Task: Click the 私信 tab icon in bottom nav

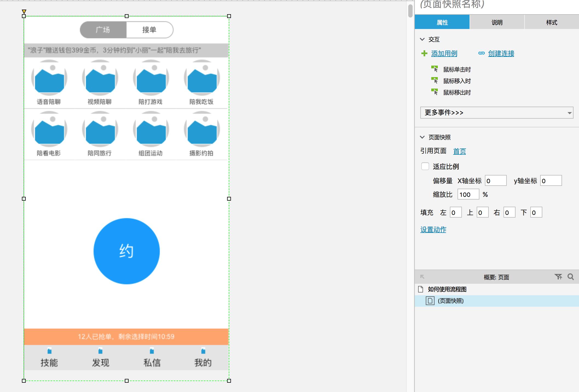Action: pos(152,350)
